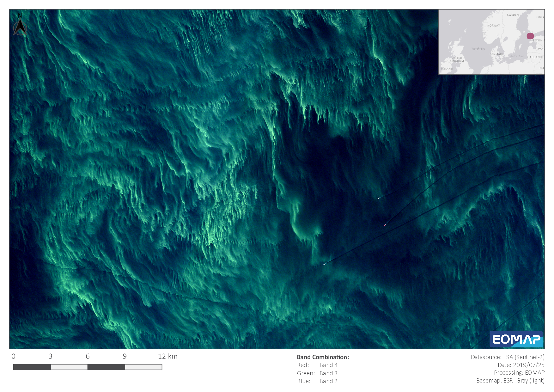This screenshot has height=392, width=554.
Task: Click the Datasource ESA (Sentinel-2) text
Action: tap(508, 357)
